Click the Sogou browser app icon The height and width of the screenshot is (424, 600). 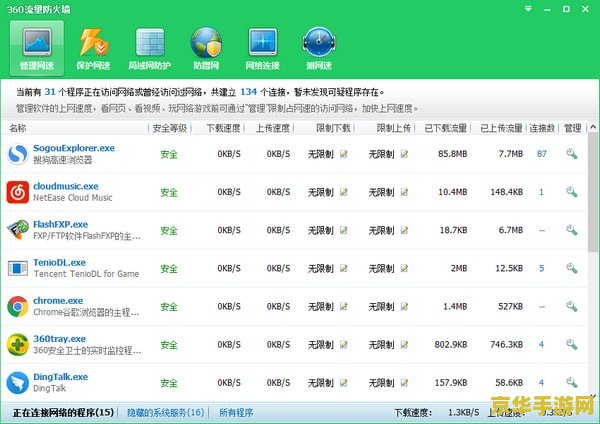[x=18, y=154]
